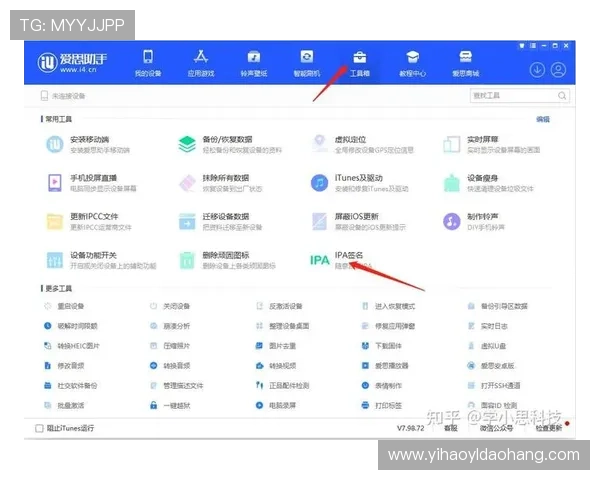Open the 手机投屏直播 tool
This screenshot has height=480, width=600.
pyautogui.click(x=92, y=183)
